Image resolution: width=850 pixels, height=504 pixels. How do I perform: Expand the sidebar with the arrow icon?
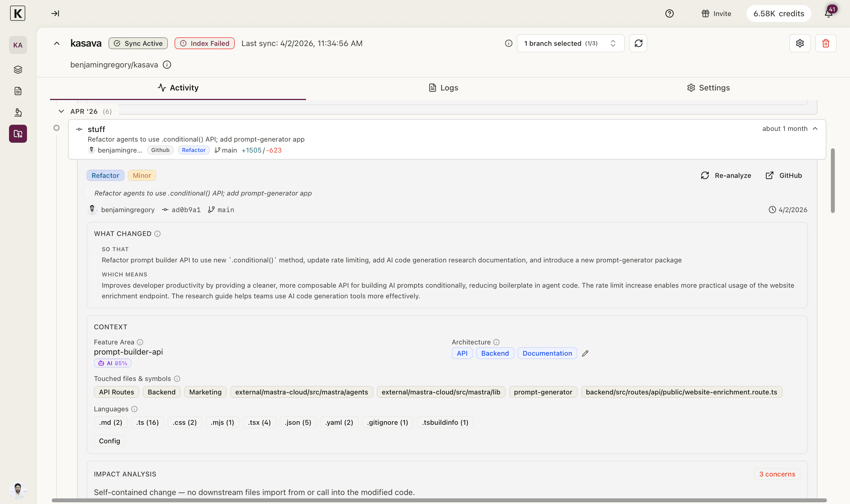[x=55, y=13]
